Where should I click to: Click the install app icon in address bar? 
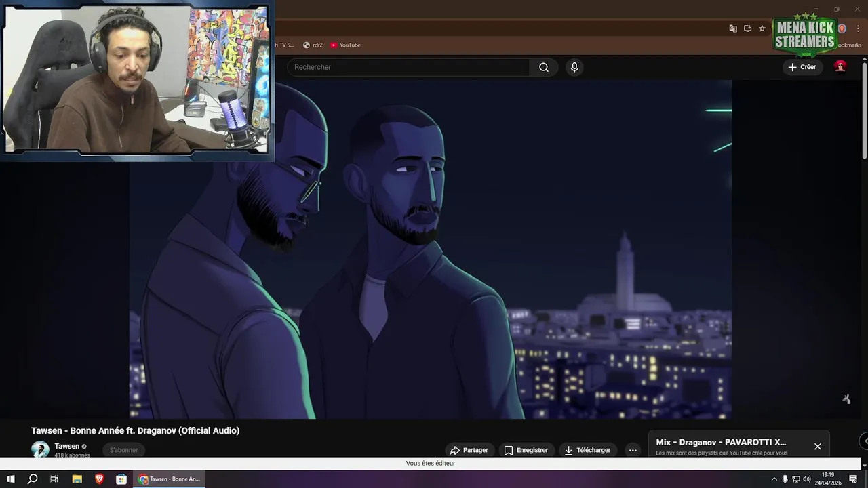[747, 28]
